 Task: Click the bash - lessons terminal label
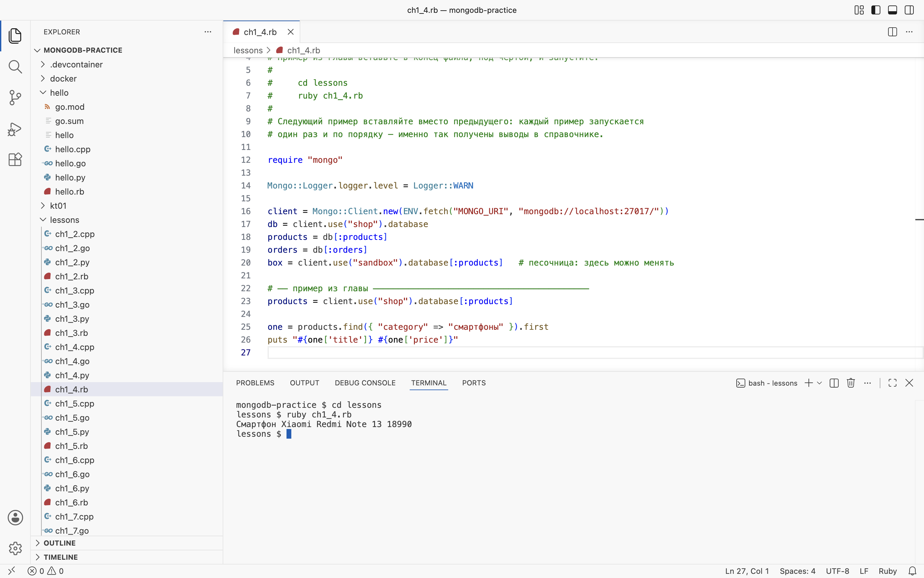767,383
